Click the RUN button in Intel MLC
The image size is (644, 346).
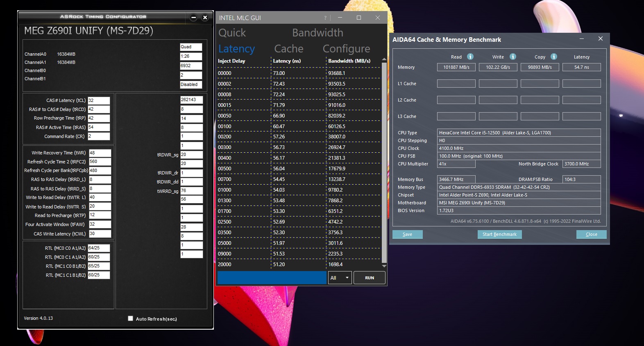370,278
